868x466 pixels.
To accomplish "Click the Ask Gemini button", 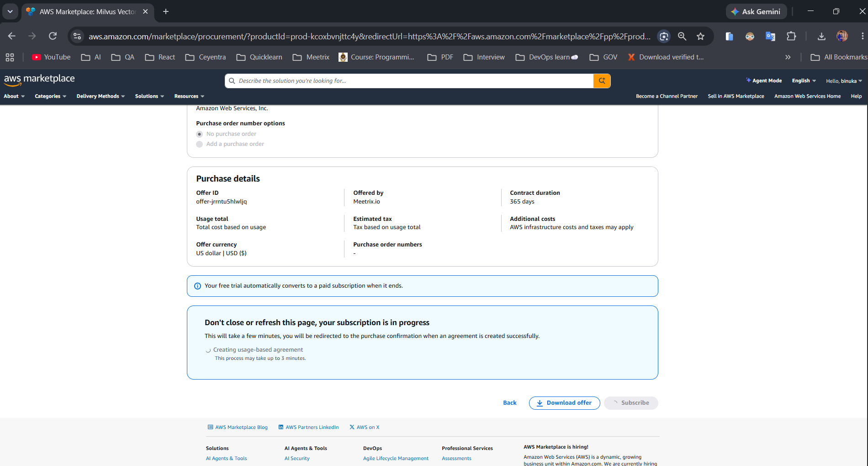I will [756, 11].
